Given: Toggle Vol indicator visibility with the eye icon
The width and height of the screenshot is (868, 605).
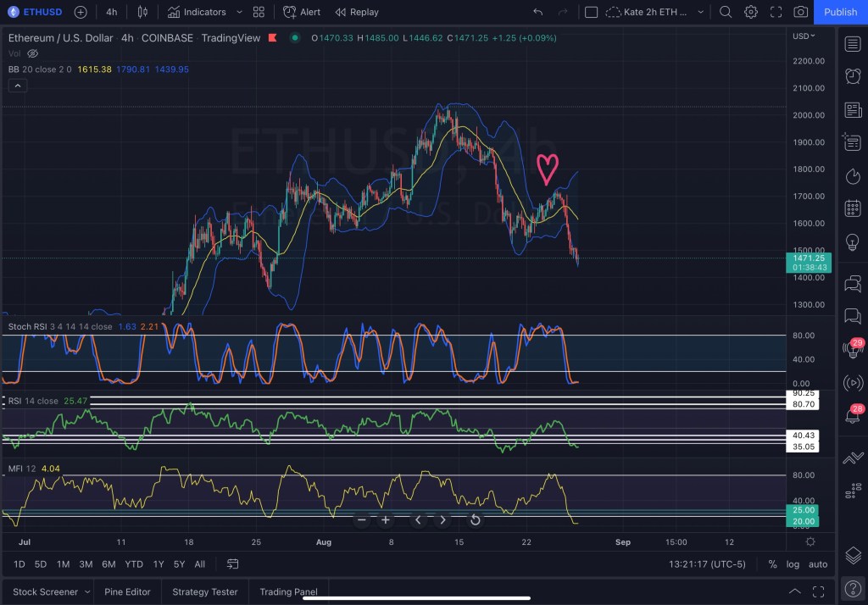Looking at the screenshot, I should [x=32, y=53].
